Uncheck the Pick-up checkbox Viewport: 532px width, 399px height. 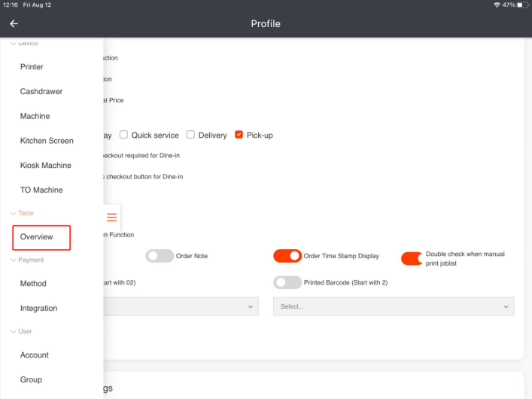point(239,136)
